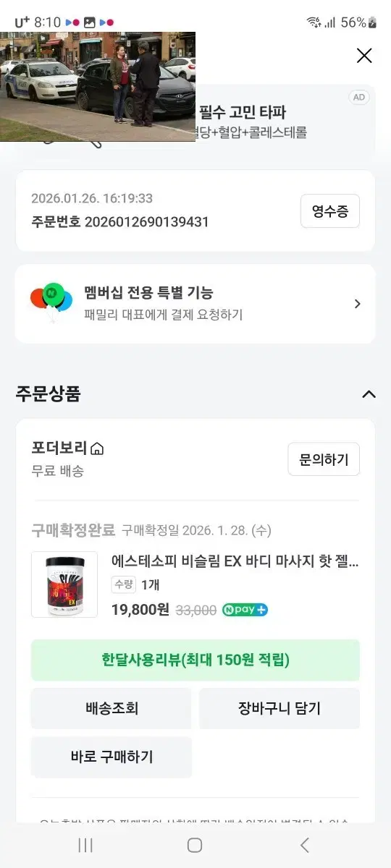
Task: Open the product thumbnail image
Action: pos(64,584)
